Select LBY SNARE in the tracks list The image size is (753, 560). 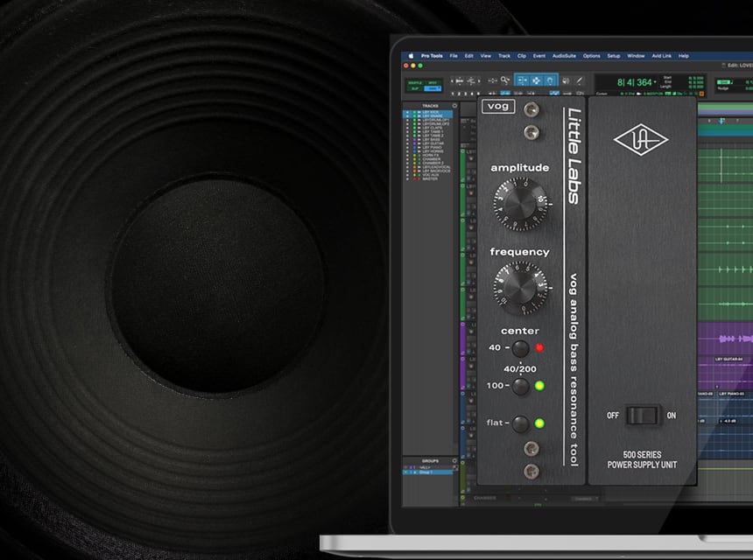pyautogui.click(x=427, y=115)
